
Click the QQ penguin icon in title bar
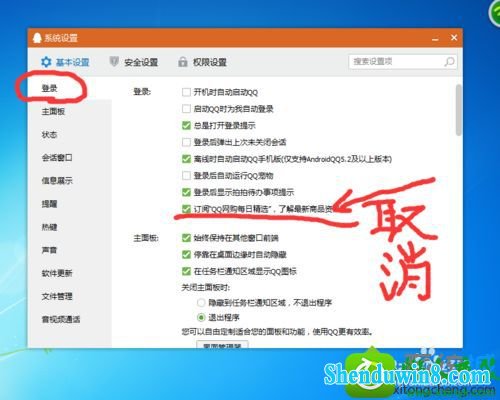[x=37, y=38]
